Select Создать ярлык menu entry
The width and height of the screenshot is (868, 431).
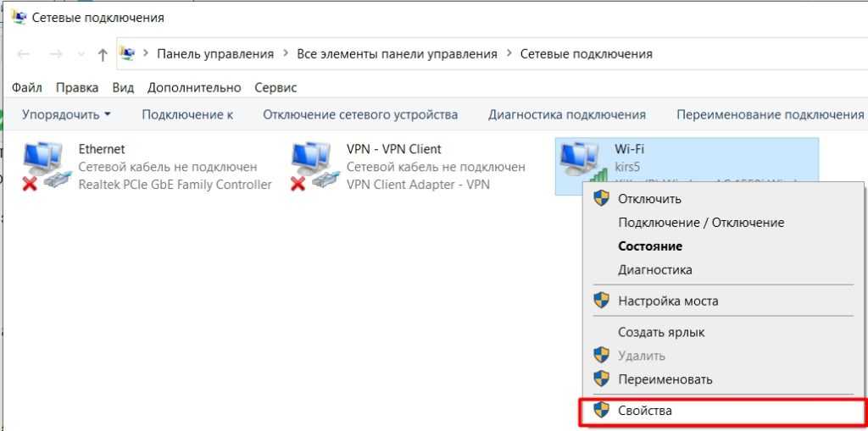tap(661, 333)
